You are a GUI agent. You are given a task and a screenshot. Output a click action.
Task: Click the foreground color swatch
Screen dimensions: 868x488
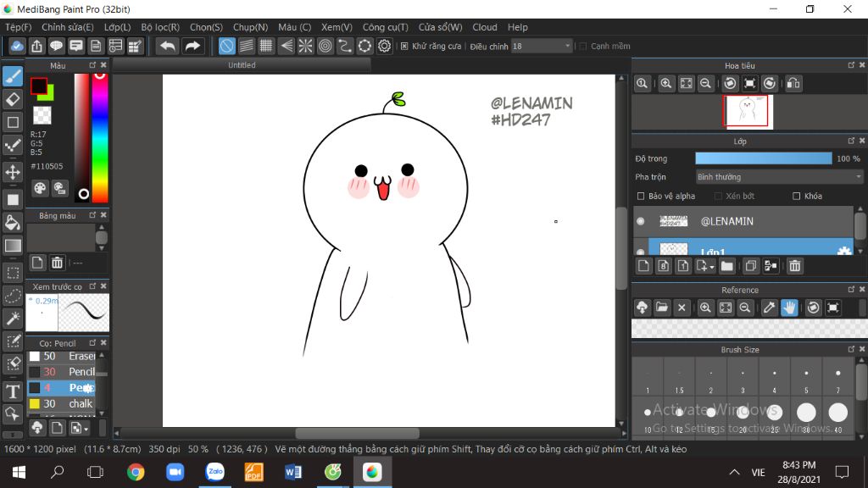(x=39, y=86)
